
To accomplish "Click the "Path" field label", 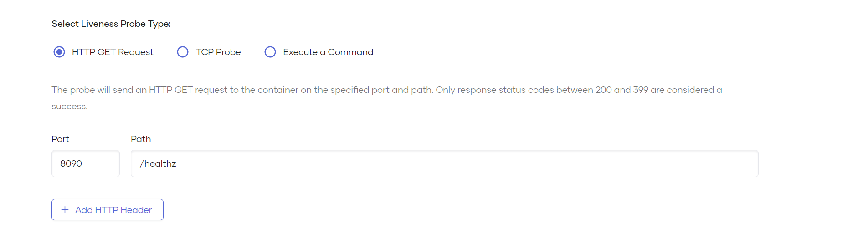I will (x=141, y=139).
